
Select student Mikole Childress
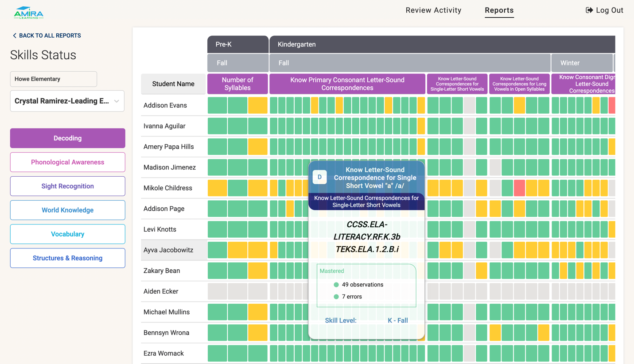pyautogui.click(x=168, y=188)
